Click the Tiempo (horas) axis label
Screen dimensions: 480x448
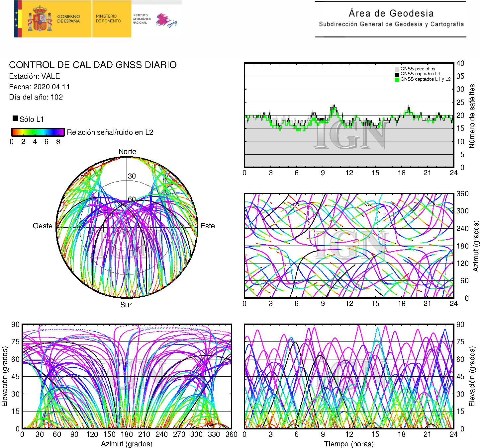pyautogui.click(x=348, y=444)
